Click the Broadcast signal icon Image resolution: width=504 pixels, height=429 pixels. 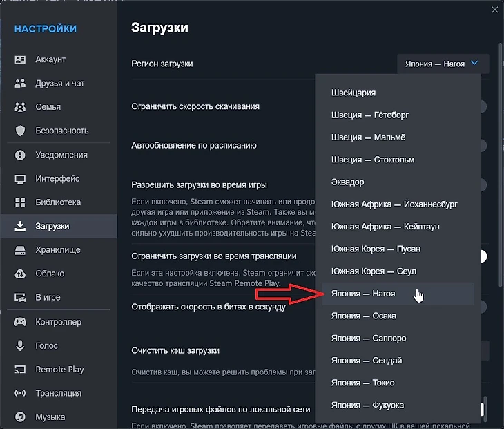point(20,393)
